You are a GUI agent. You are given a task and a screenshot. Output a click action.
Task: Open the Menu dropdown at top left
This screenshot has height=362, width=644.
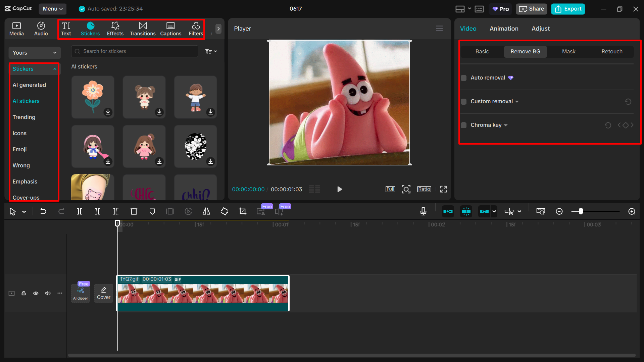(52, 9)
